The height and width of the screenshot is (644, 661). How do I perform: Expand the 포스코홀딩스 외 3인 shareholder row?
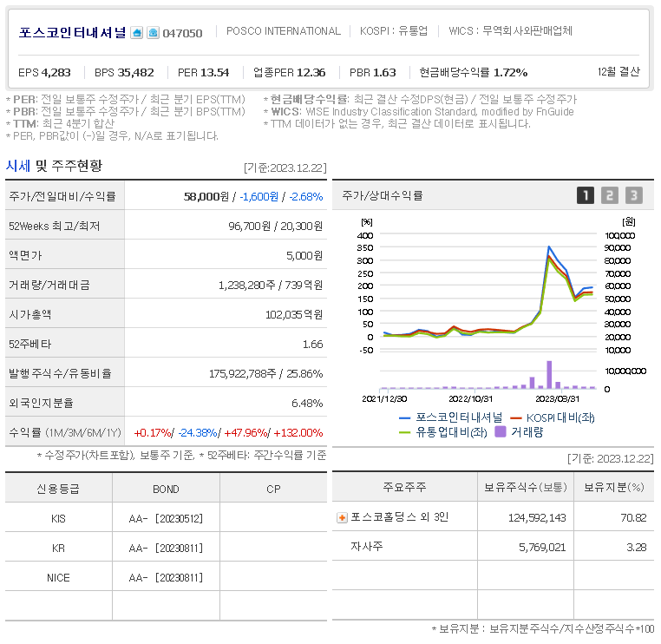point(342,517)
